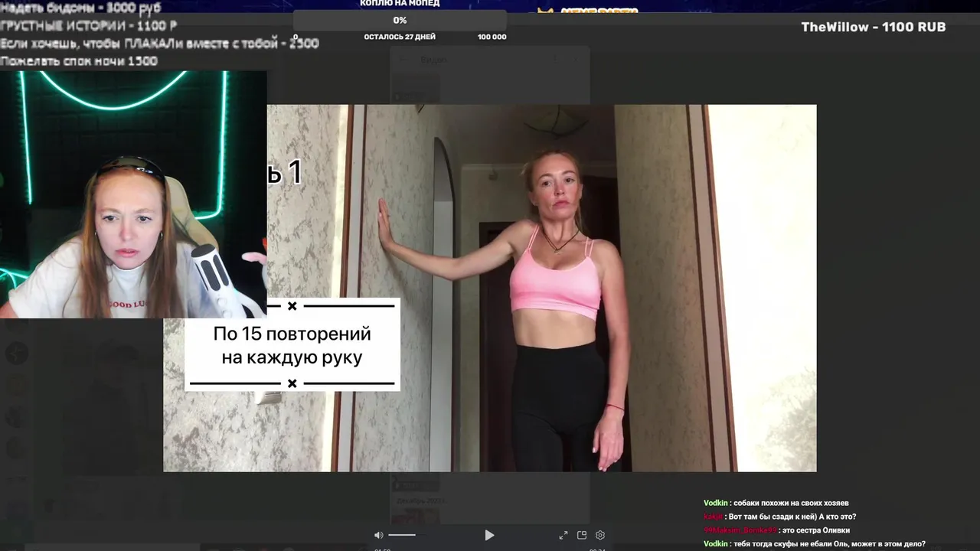Image resolution: width=980 pixels, height=551 pixels.
Task: Play the paused workout video
Action: click(x=489, y=535)
